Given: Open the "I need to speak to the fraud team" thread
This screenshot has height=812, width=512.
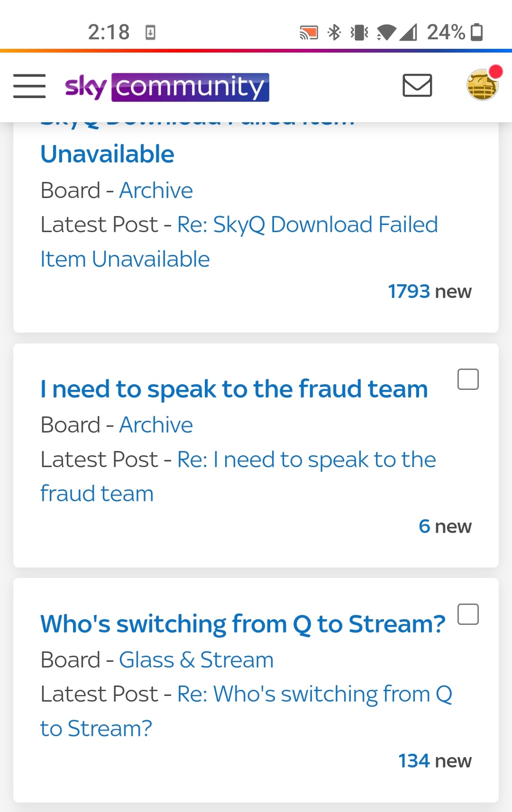Looking at the screenshot, I should [233, 388].
